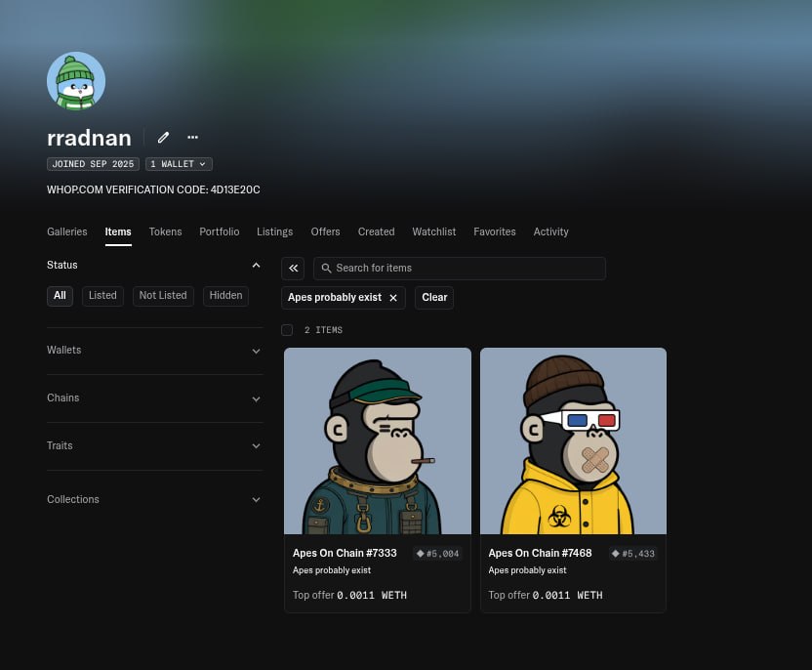Screen dimensions: 812x670
Task: Click the WHOP.COM verification code text
Action: (x=153, y=189)
